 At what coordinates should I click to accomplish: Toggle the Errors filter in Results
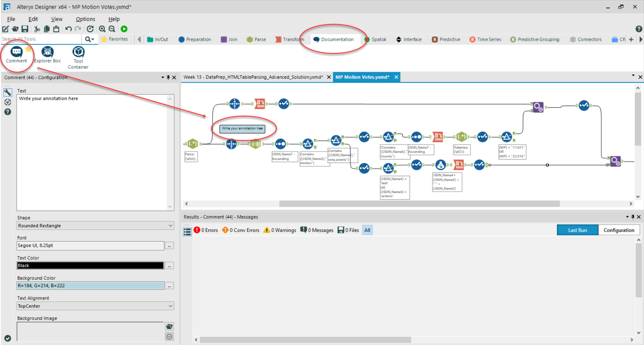(x=206, y=230)
